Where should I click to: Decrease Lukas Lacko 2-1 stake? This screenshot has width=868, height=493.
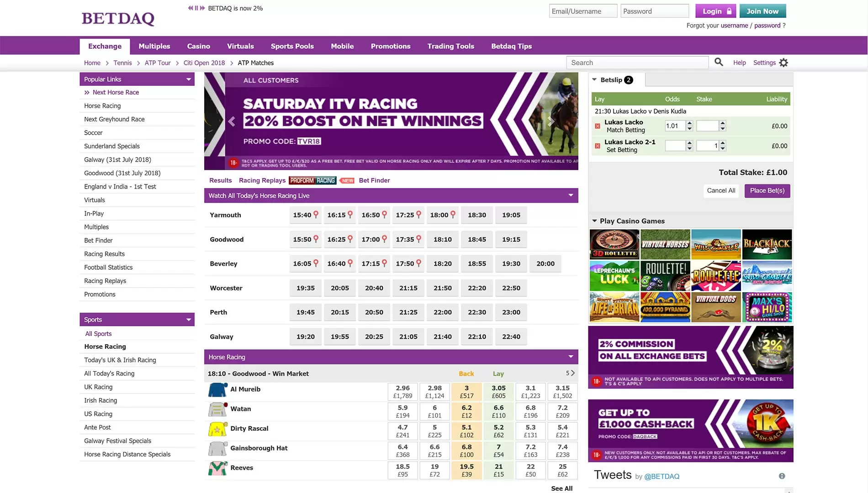[722, 149]
